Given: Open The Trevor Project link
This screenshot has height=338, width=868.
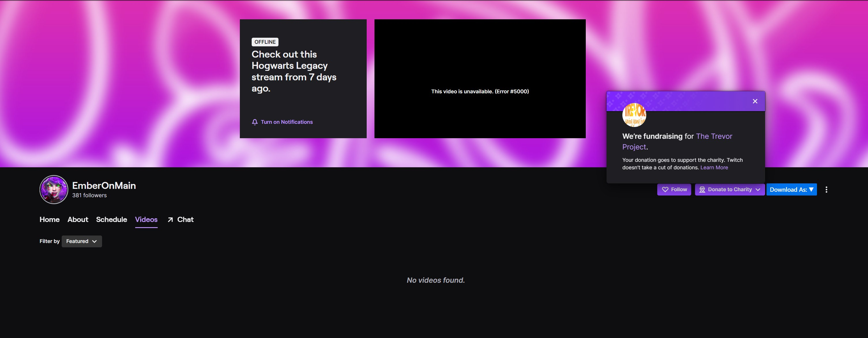Looking at the screenshot, I should point(677,141).
